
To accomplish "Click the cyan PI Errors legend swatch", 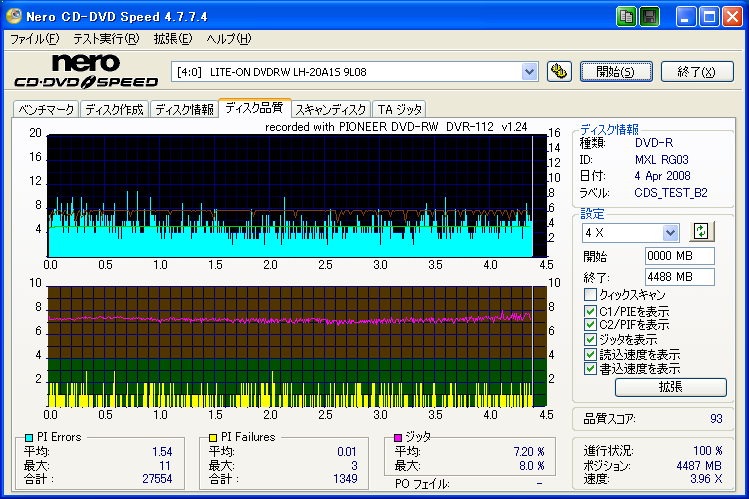I will [x=29, y=437].
